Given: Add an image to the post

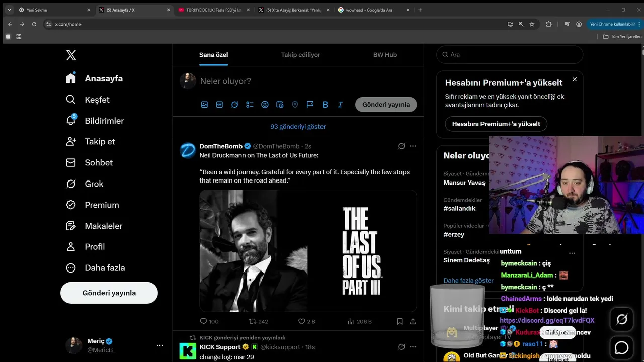Looking at the screenshot, I should (204, 105).
